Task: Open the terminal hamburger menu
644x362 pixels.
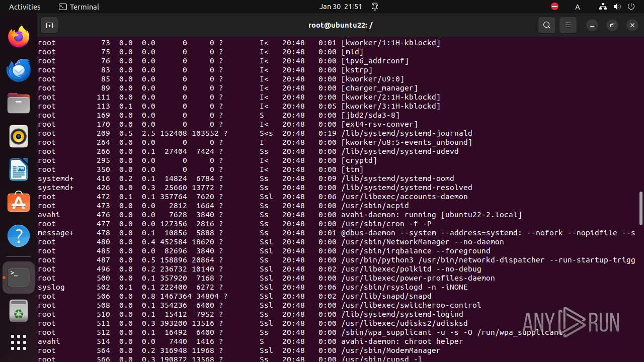Action: (568, 25)
